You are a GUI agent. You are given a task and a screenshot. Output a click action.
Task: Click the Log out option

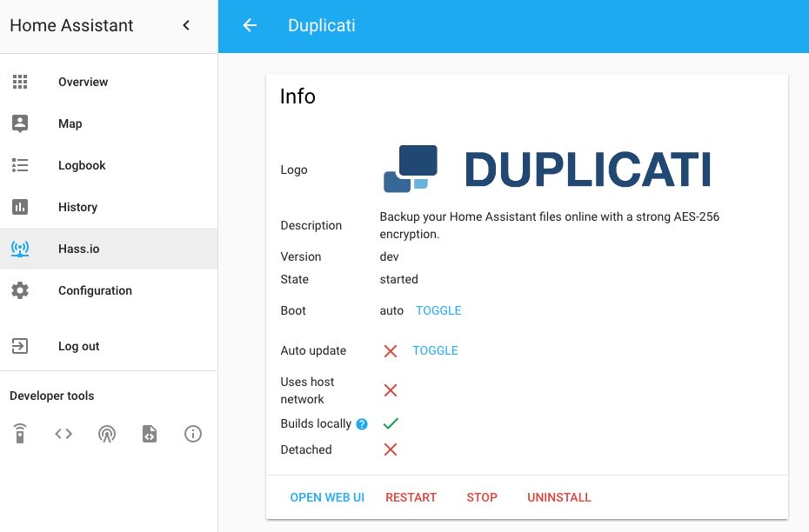tap(78, 346)
